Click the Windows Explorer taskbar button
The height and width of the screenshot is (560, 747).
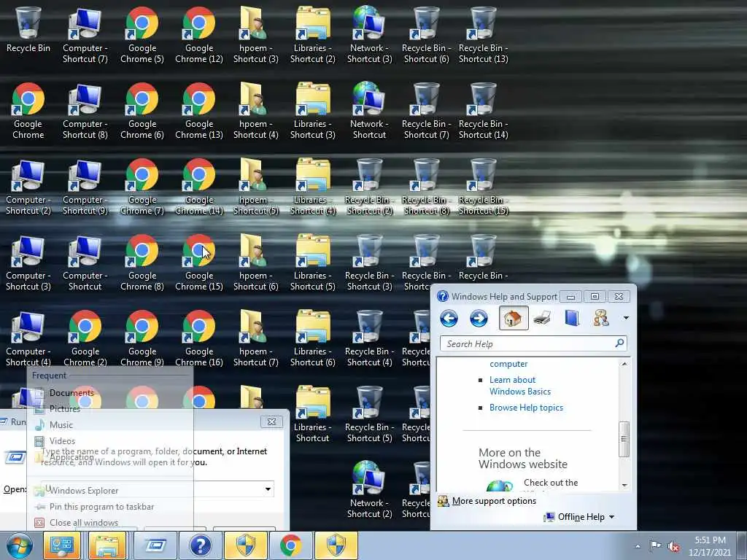(x=107, y=545)
